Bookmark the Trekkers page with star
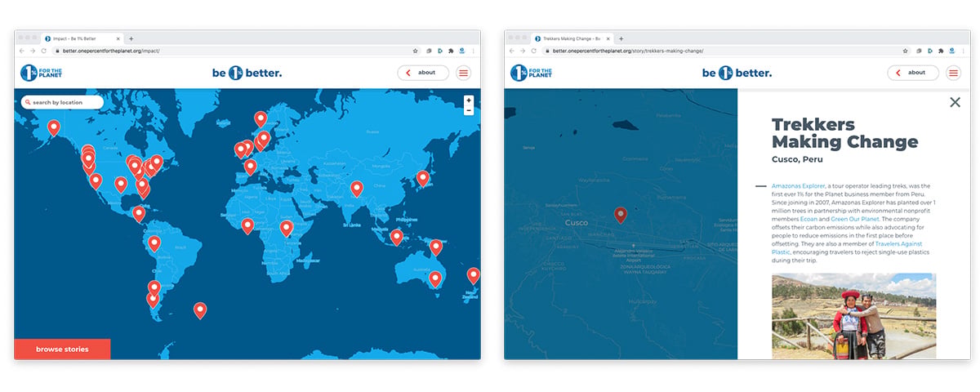The width and height of the screenshot is (980, 392). point(905,51)
